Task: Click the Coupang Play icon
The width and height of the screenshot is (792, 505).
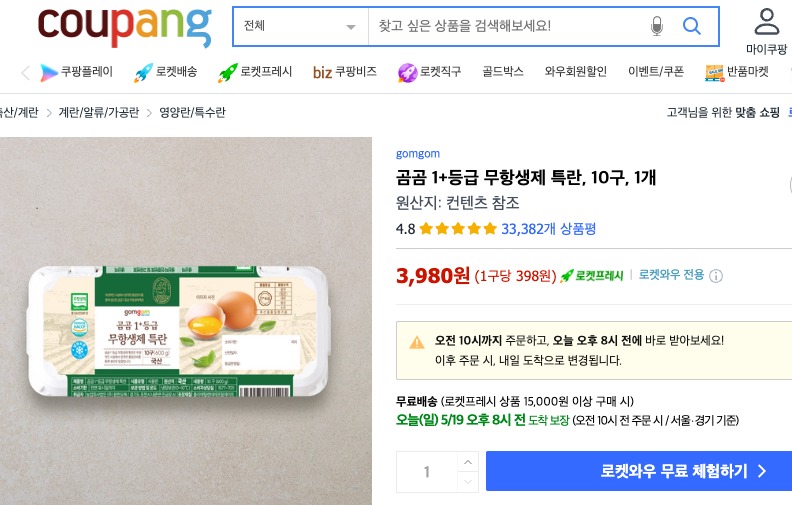Action: pyautogui.click(x=50, y=72)
